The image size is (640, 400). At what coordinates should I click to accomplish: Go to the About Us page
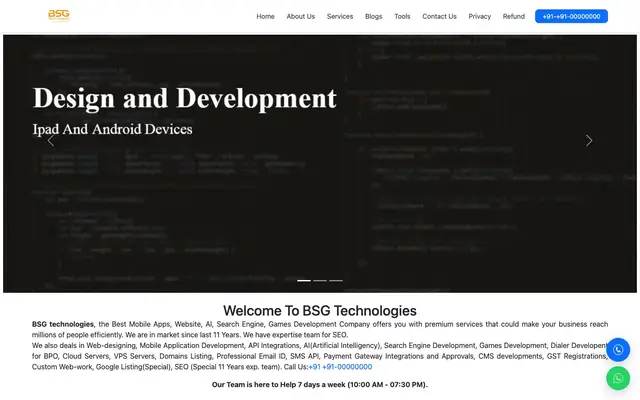(x=300, y=16)
